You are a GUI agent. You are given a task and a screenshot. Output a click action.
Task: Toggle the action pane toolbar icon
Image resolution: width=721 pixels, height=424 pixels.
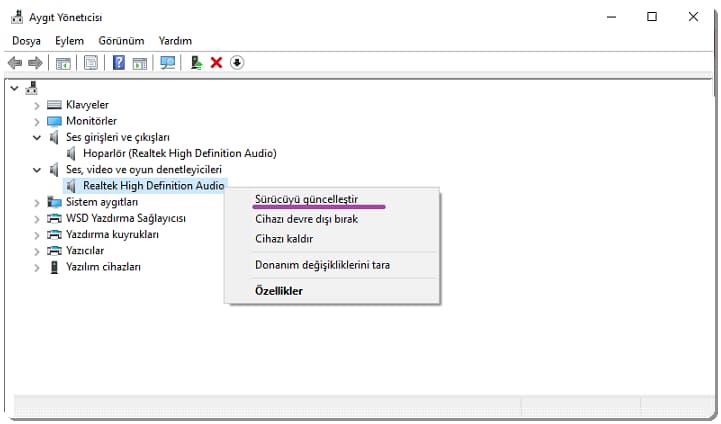[x=140, y=63]
